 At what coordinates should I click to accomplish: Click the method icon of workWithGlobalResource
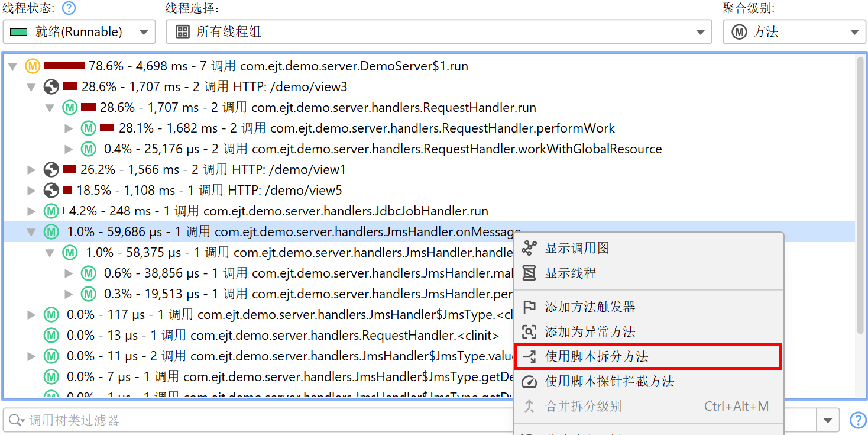[89, 149]
